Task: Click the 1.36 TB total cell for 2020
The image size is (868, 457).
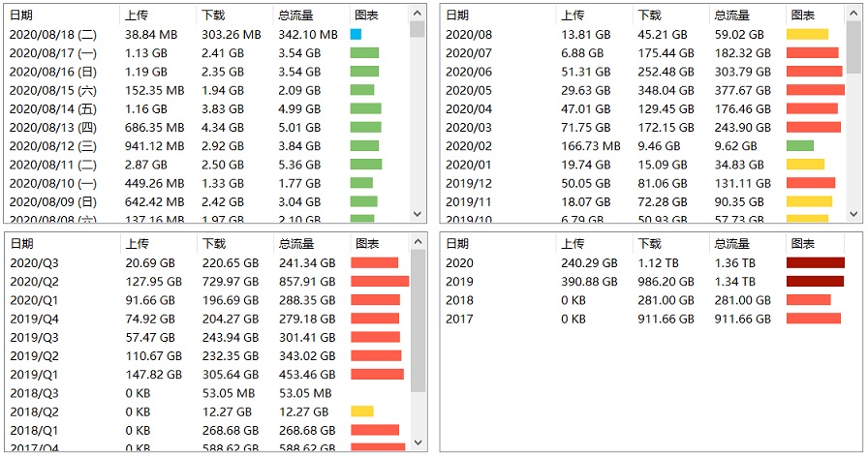Action: (x=735, y=262)
